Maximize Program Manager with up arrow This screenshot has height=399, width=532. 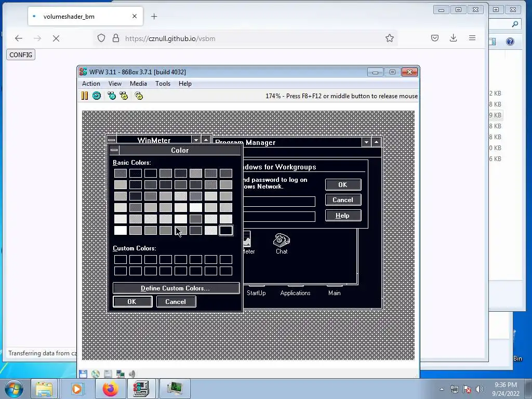tap(377, 142)
